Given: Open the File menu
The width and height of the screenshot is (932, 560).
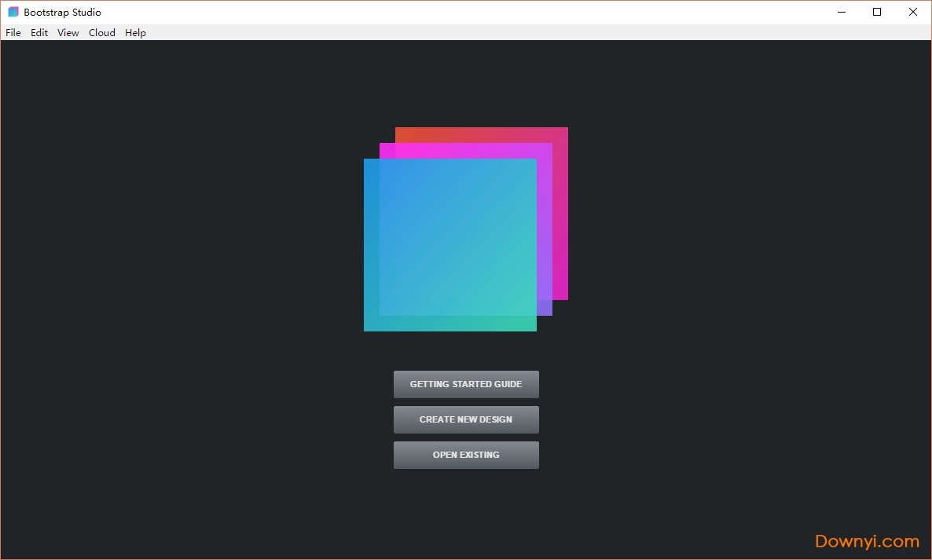Looking at the screenshot, I should [13, 32].
